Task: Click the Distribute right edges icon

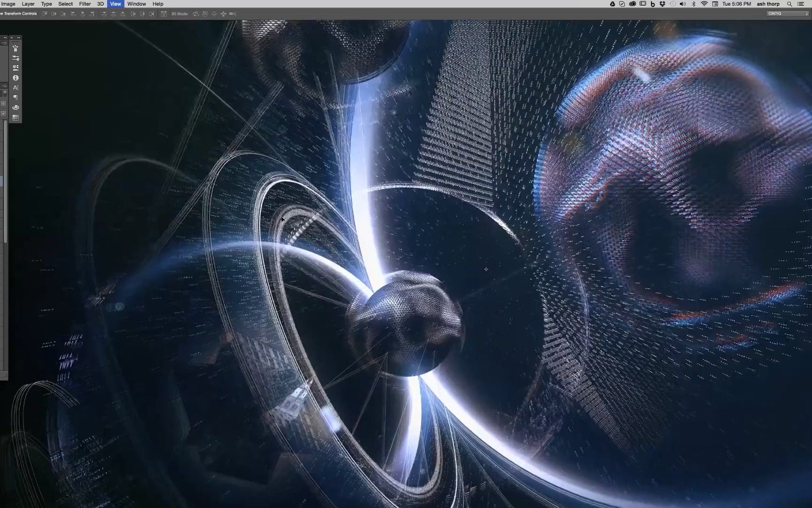Action: pos(151,14)
